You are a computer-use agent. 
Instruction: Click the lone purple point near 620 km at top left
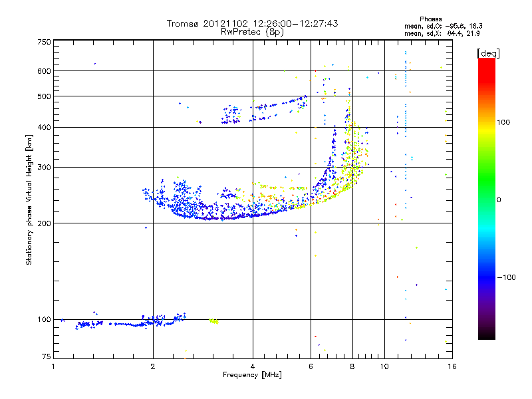[95, 64]
